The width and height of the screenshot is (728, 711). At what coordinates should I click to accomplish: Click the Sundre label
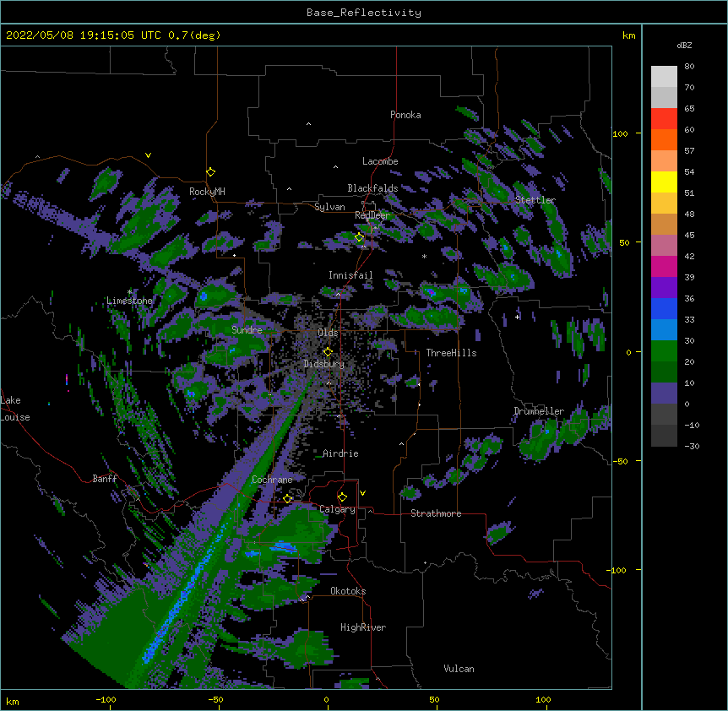point(247,330)
